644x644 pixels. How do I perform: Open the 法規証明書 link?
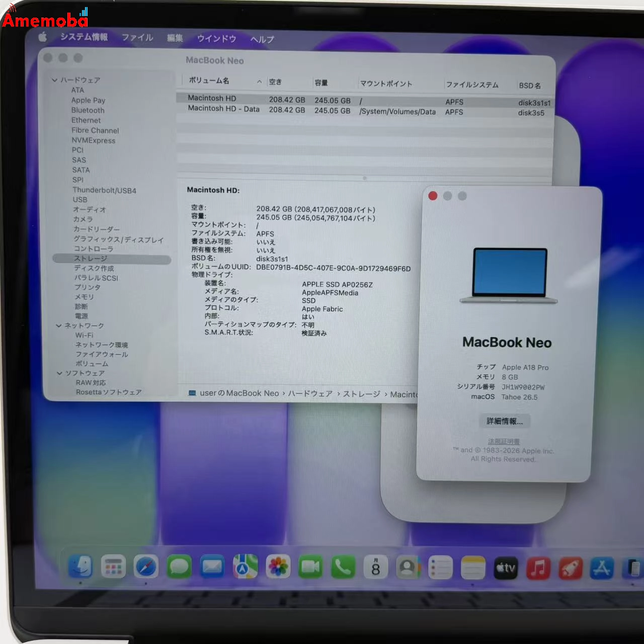[504, 442]
